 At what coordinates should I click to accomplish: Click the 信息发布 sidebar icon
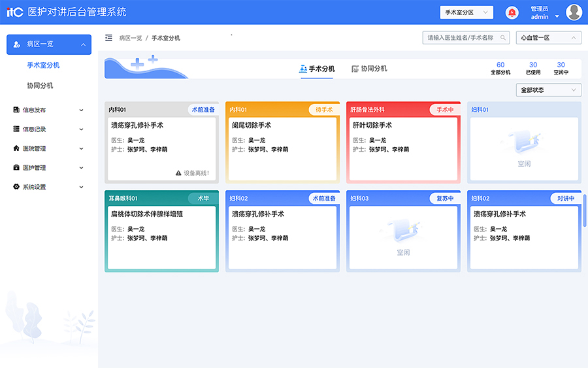(16, 110)
